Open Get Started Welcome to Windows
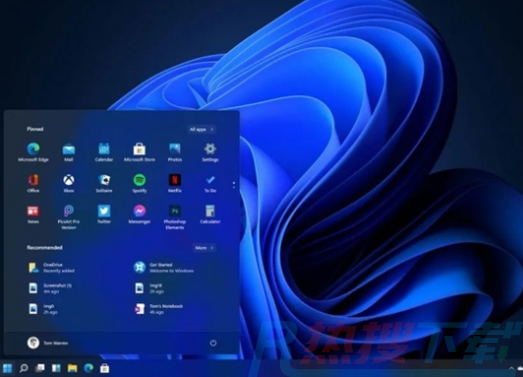Screen dimensions: 523x377 coord(164,268)
